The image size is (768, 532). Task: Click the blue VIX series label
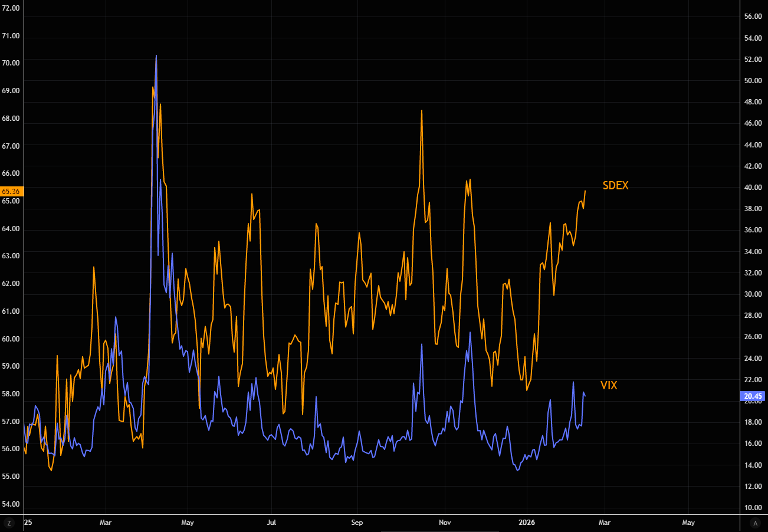pos(609,386)
